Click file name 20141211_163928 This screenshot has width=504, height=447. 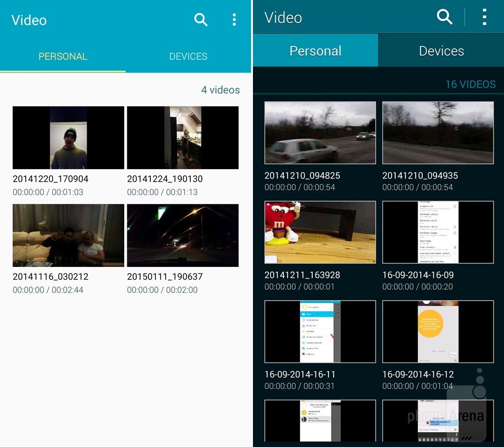pos(302,275)
